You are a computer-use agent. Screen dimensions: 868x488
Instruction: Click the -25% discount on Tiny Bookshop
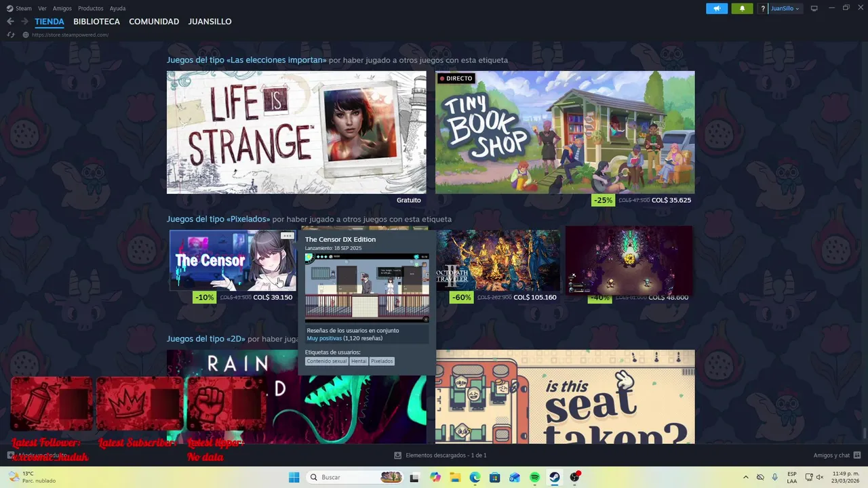[603, 200]
